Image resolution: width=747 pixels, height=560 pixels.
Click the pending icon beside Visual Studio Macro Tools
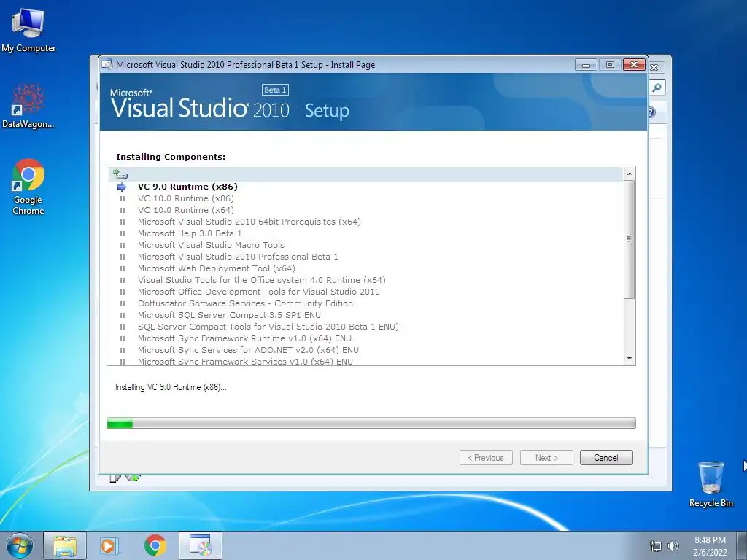[x=122, y=245]
